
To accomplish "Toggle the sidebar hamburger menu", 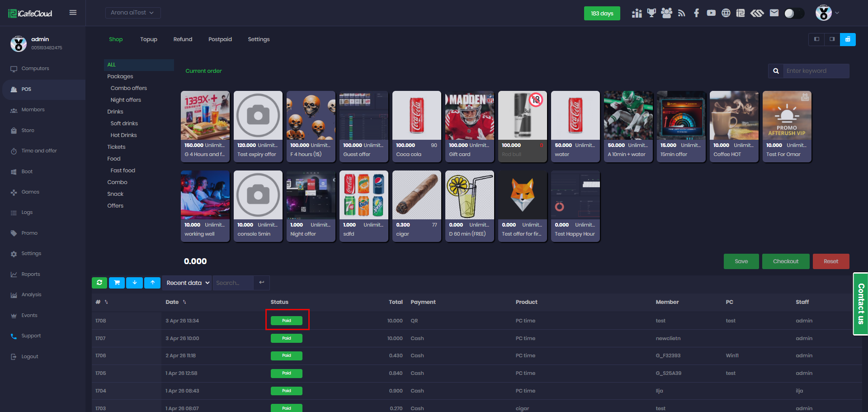I will point(73,13).
